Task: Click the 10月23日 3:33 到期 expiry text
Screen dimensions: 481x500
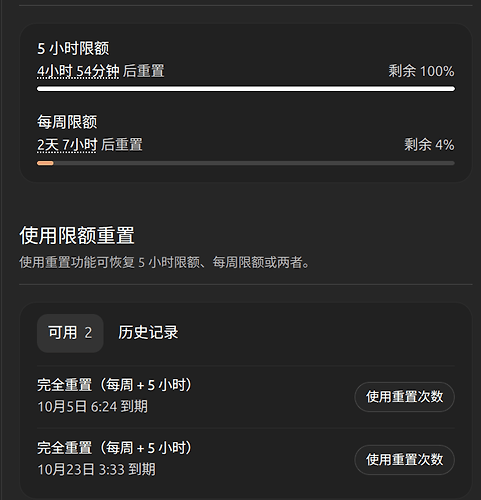Action: (96, 470)
